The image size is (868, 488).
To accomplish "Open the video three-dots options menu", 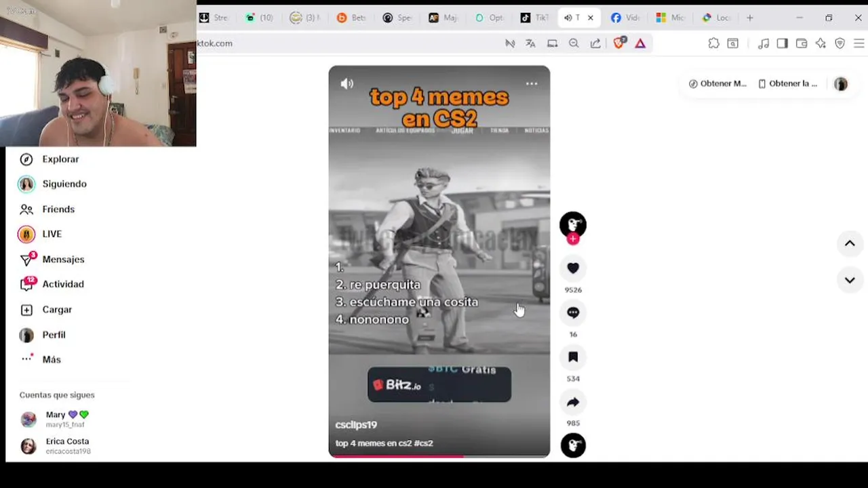I will (x=532, y=83).
